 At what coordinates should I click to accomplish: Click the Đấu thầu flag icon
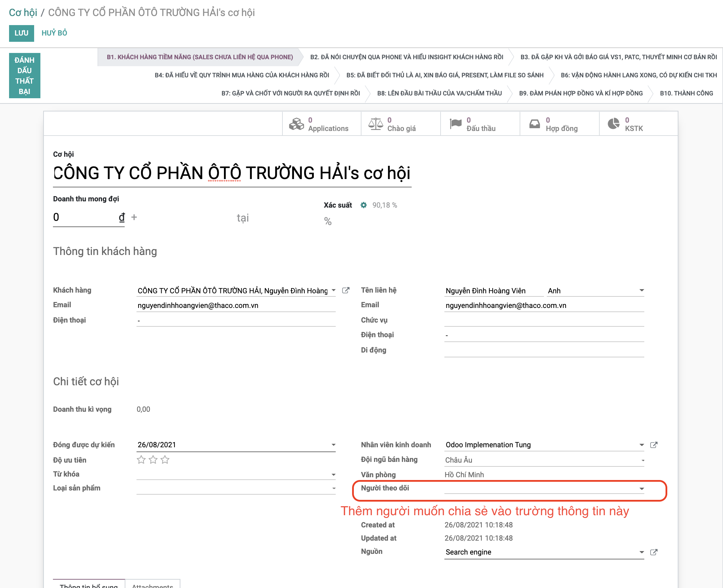pos(455,124)
